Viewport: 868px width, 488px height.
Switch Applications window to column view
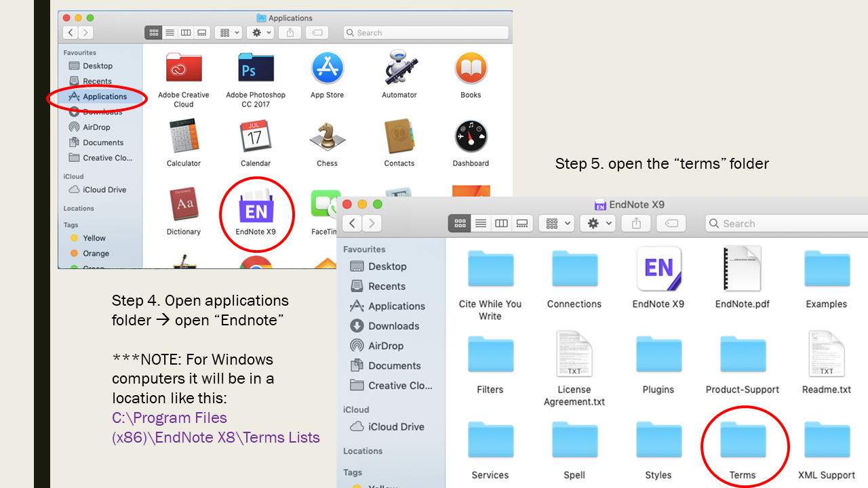point(186,33)
